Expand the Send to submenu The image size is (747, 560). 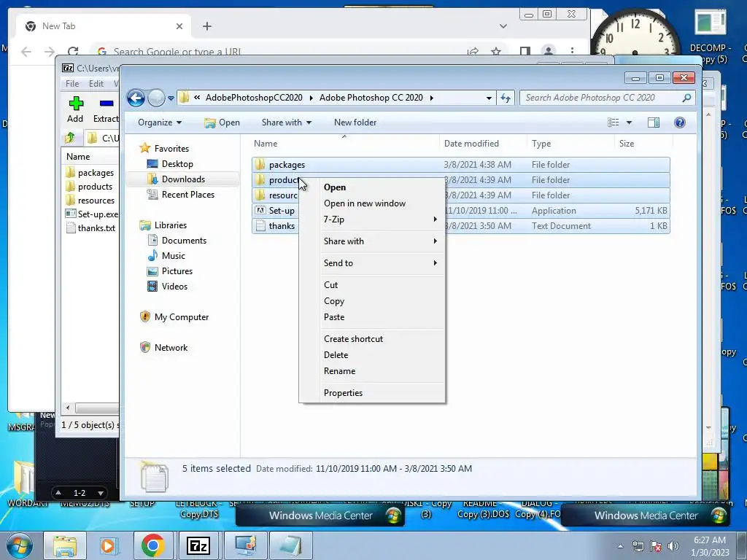(372, 263)
